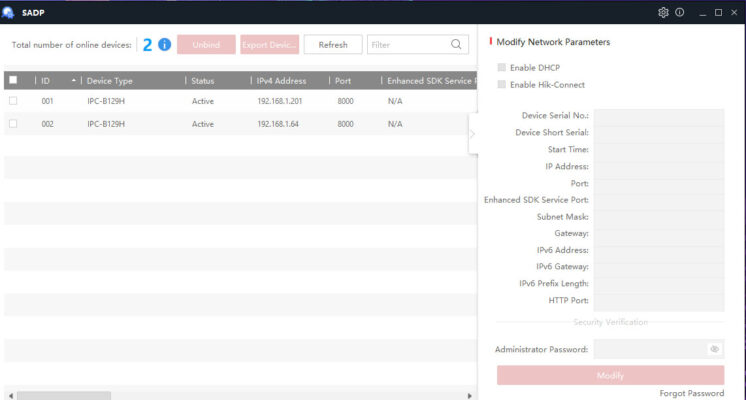Click the scrollbar left arrow
Viewport: 746px width, 400px height.
coord(11,396)
